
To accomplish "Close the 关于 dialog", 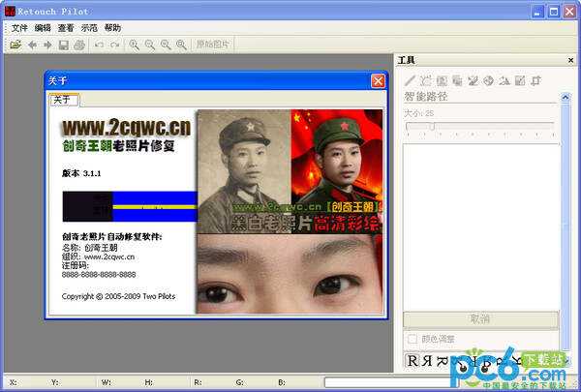I will click(378, 80).
